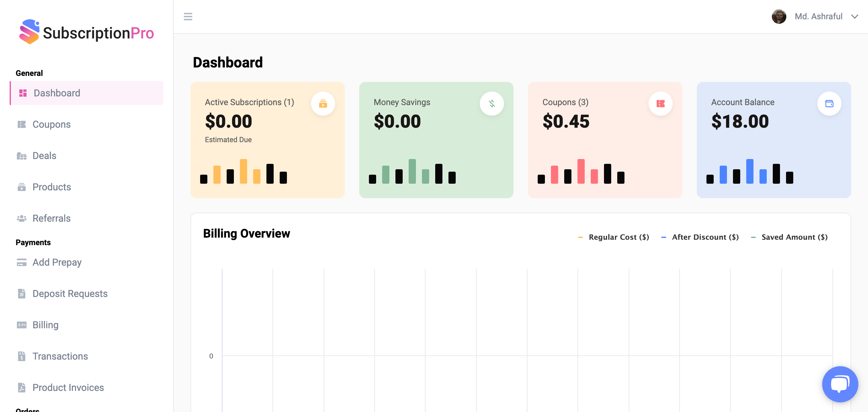The height and width of the screenshot is (412, 868).
Task: Click the Account Balance mini bar chart
Action: pos(750,171)
